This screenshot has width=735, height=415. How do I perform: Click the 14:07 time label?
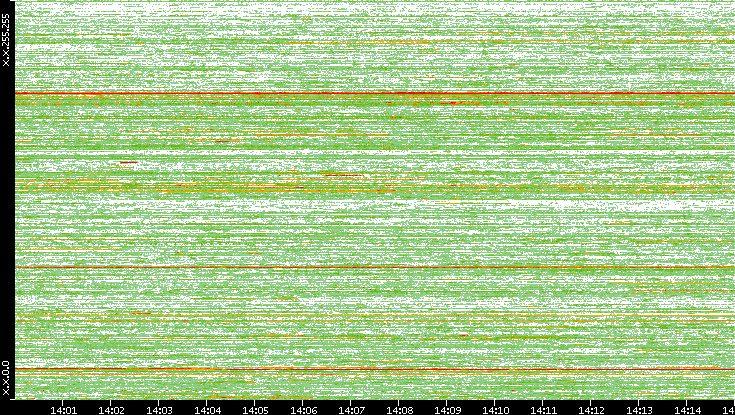coord(351,410)
